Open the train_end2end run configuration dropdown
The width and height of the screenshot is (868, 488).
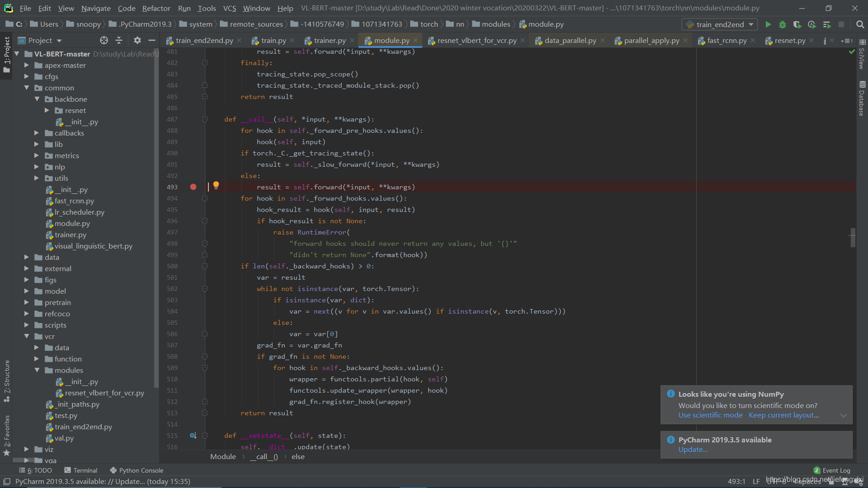(720, 24)
